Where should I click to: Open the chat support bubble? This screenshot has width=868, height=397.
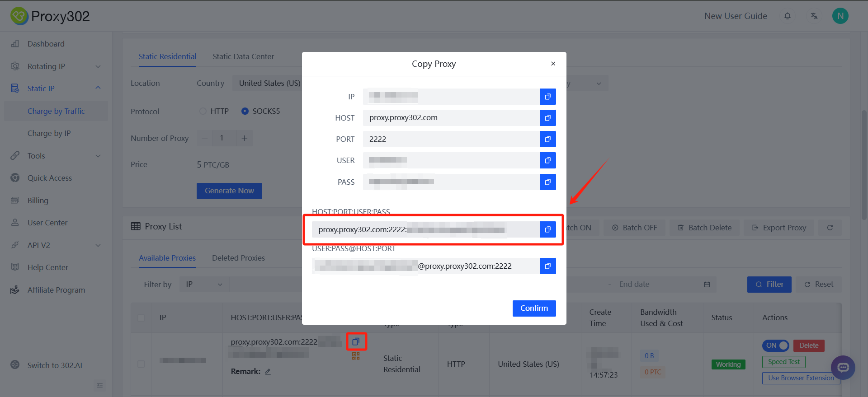pyautogui.click(x=843, y=367)
